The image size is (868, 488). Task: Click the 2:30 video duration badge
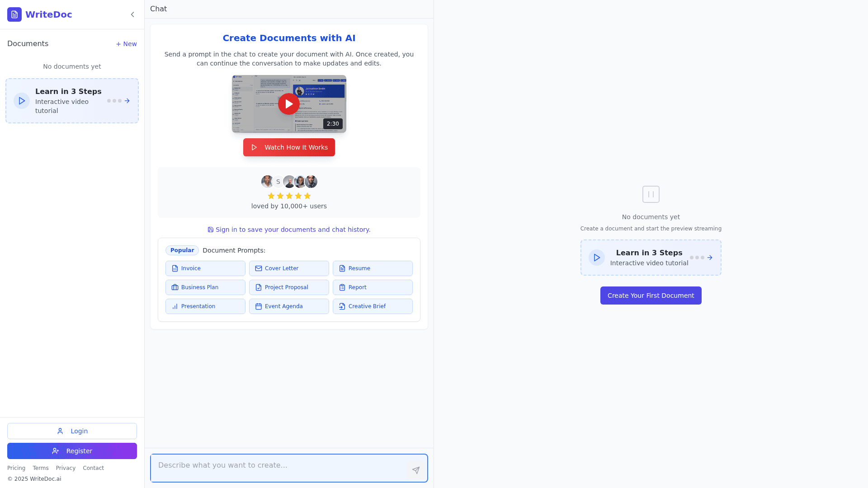[x=333, y=124]
